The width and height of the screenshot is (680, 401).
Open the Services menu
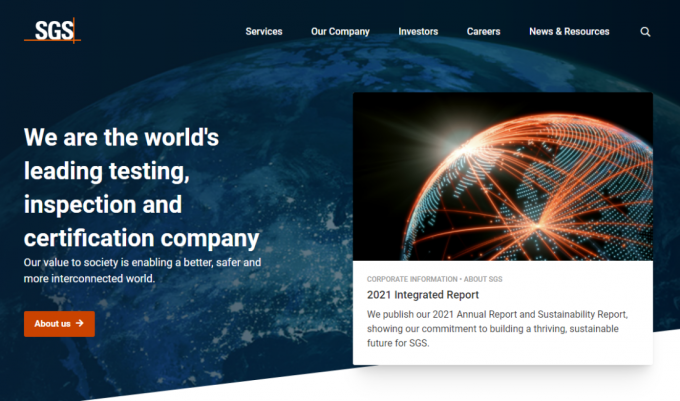tap(264, 32)
